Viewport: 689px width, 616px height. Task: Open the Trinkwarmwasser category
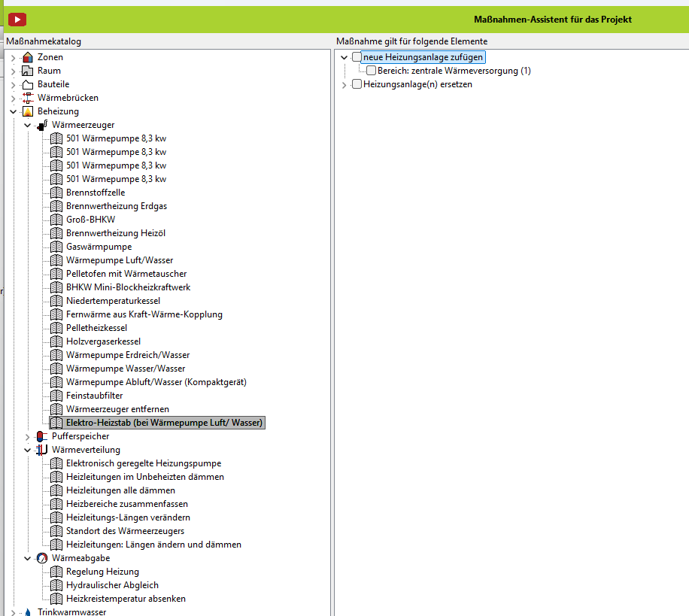(x=71, y=611)
